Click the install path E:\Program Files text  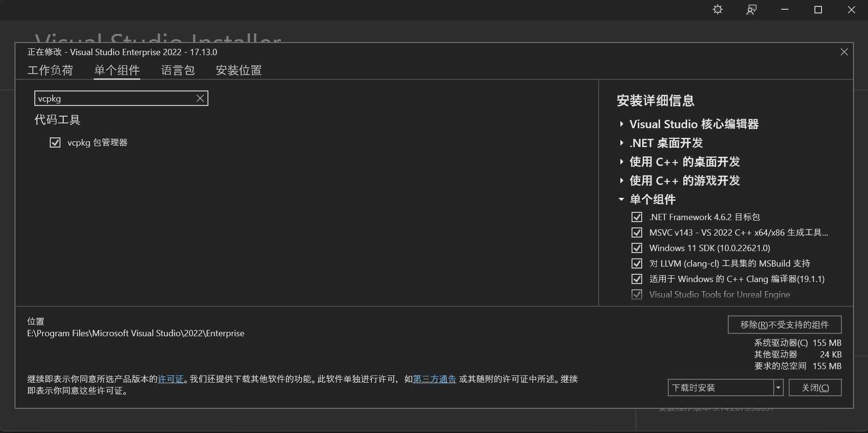click(x=136, y=333)
